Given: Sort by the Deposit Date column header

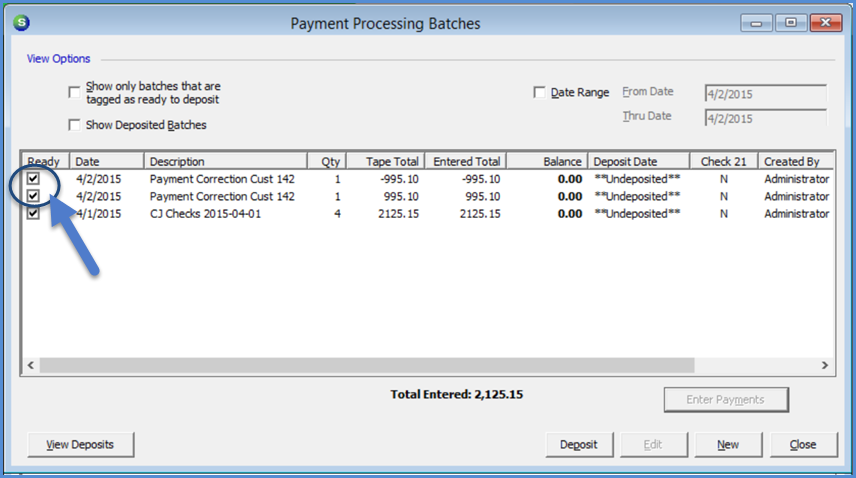Looking at the screenshot, I should pyautogui.click(x=638, y=162).
